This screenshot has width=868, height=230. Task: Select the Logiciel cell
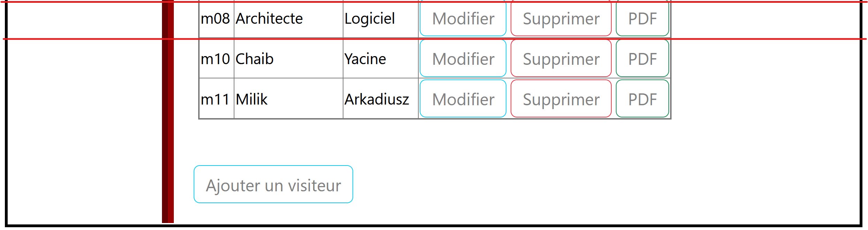(370, 19)
